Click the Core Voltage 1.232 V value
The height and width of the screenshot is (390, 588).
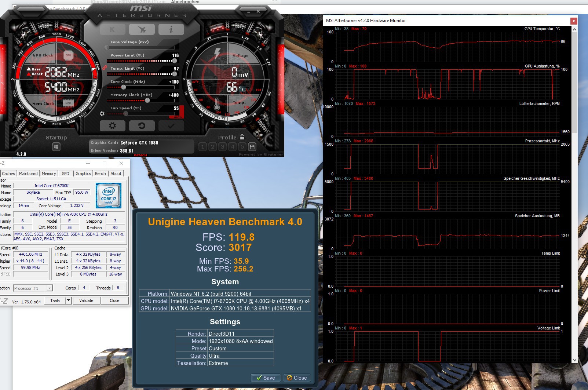point(77,205)
